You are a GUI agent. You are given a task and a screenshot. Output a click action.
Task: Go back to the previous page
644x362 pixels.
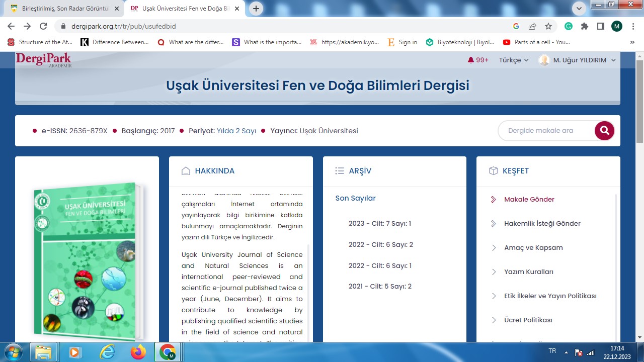[11, 26]
